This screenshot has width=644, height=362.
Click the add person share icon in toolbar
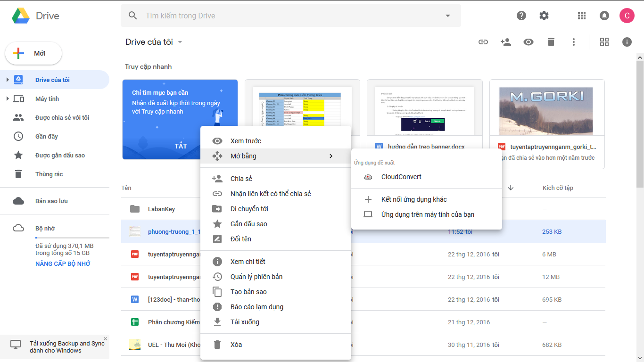[x=505, y=42]
